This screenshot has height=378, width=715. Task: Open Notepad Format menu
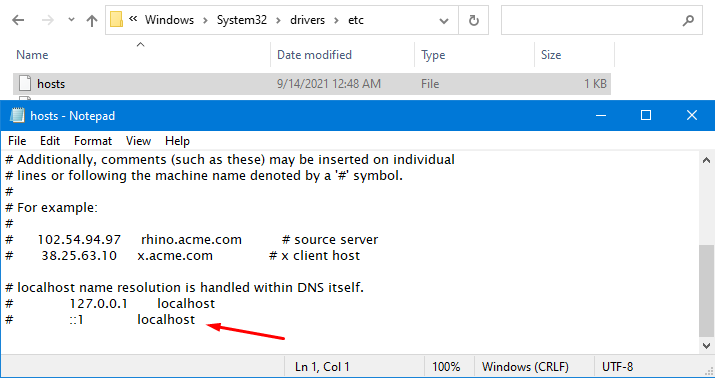click(x=93, y=141)
